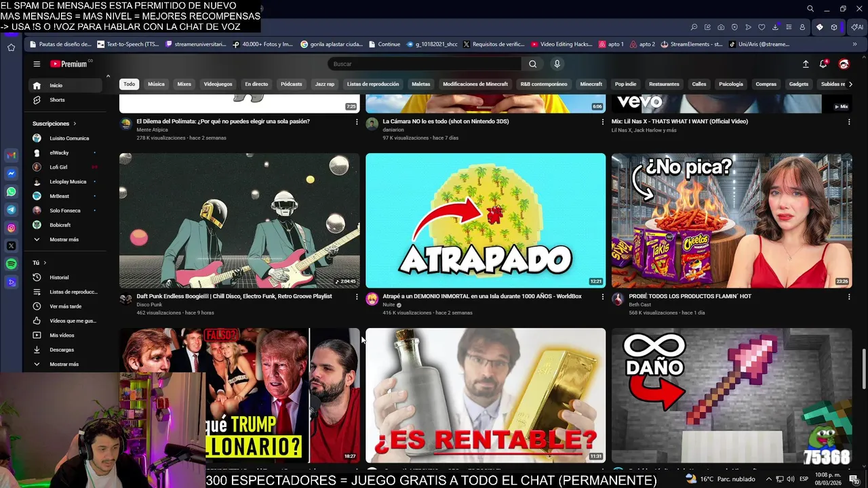Focus the Buscar search field
Image resolution: width=868 pixels, height=488 pixels.
(x=424, y=64)
